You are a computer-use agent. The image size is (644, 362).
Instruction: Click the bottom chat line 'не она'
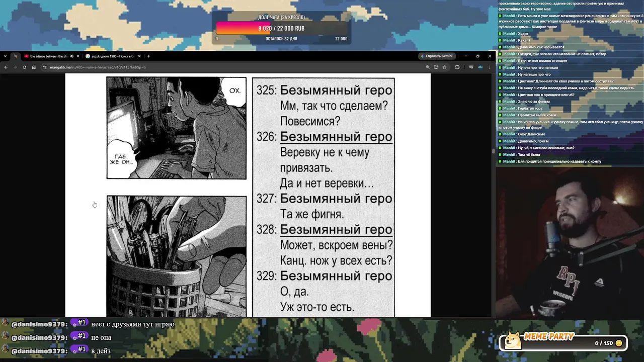(x=101, y=337)
